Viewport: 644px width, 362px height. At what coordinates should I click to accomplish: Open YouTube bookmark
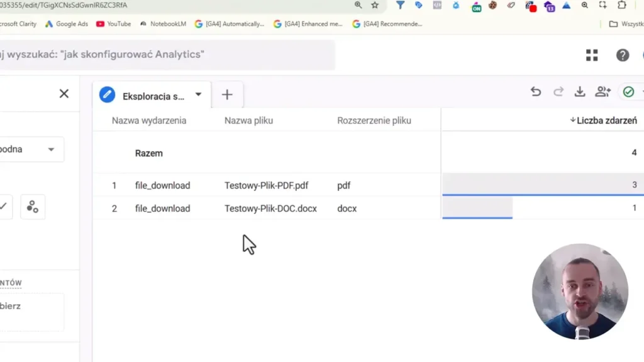pyautogui.click(x=113, y=24)
